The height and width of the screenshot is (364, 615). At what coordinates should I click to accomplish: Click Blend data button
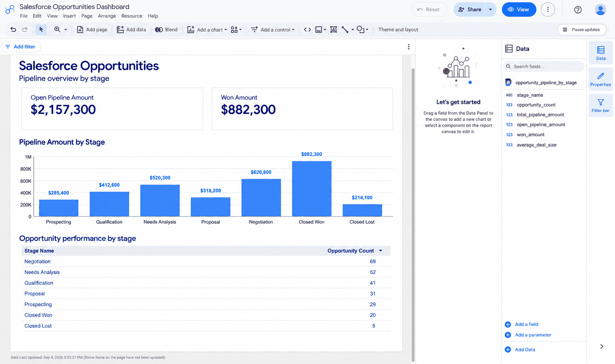(x=166, y=30)
